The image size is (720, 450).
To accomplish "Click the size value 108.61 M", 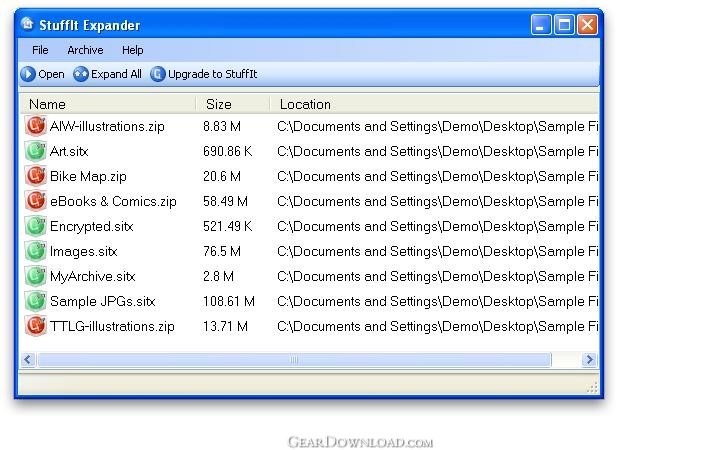I will point(229,301).
